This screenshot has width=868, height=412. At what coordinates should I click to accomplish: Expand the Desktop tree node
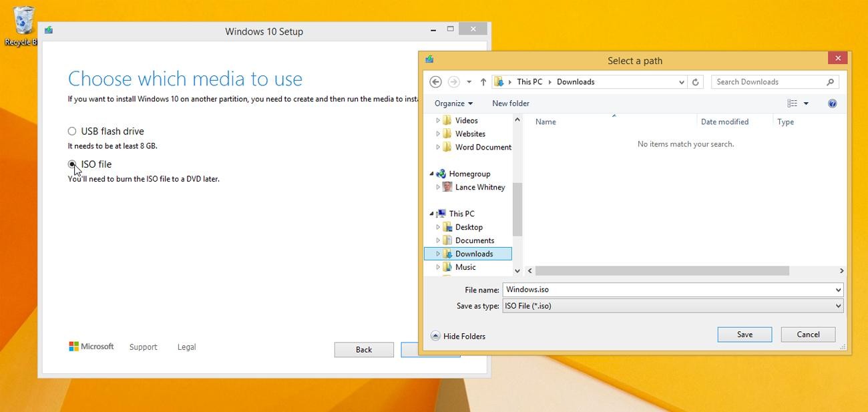[x=438, y=228]
